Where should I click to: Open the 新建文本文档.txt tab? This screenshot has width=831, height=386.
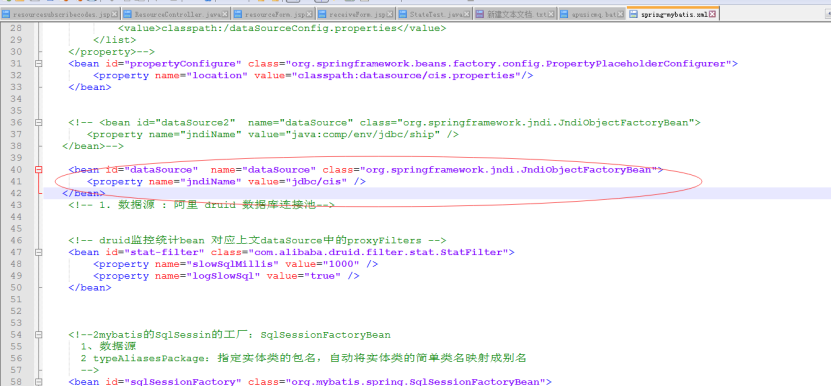click(x=516, y=14)
